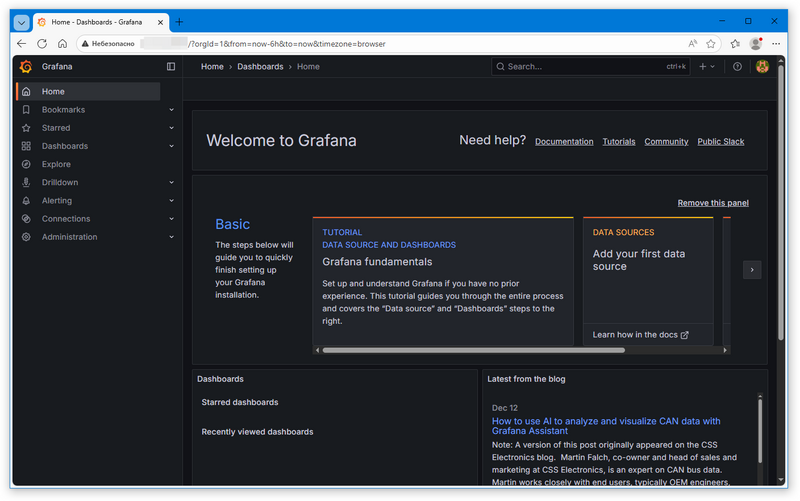Click the magnifier icon in the search box
The height and width of the screenshot is (501, 800).
(x=501, y=66)
